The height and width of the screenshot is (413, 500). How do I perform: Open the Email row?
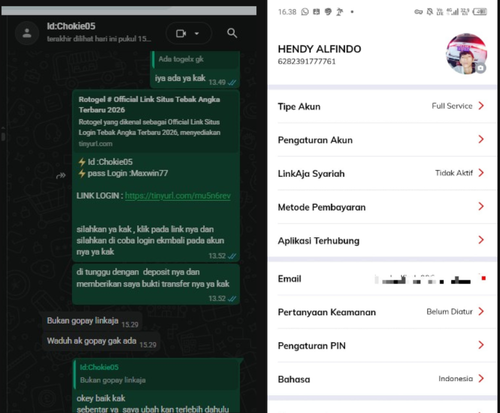tap(382, 279)
